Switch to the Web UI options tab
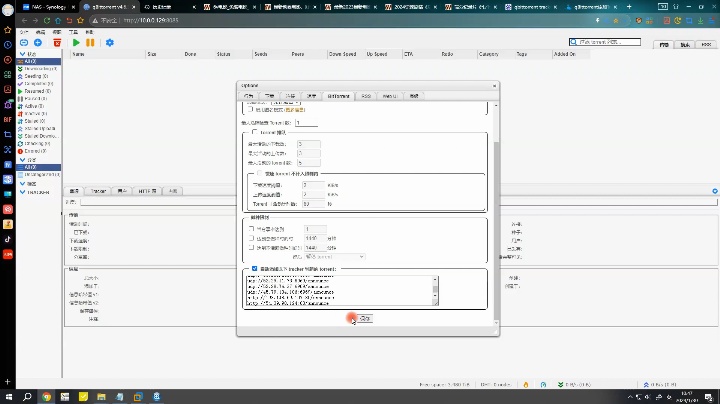Viewport: 720px width, 404px height. pyautogui.click(x=390, y=96)
